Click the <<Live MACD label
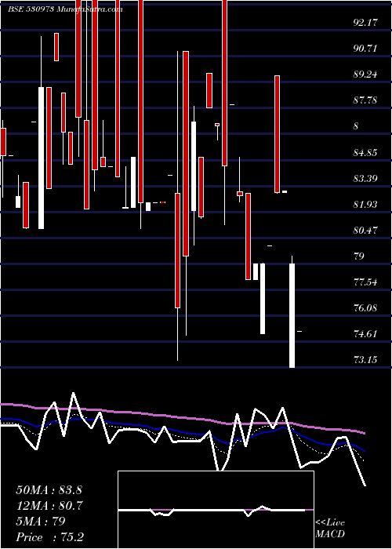Image resolution: width=392 pixels, height=549 pixels. 330,529
